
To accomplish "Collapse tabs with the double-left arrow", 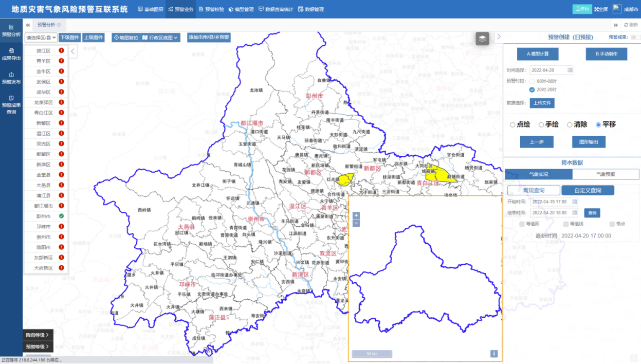I will click(28, 25).
